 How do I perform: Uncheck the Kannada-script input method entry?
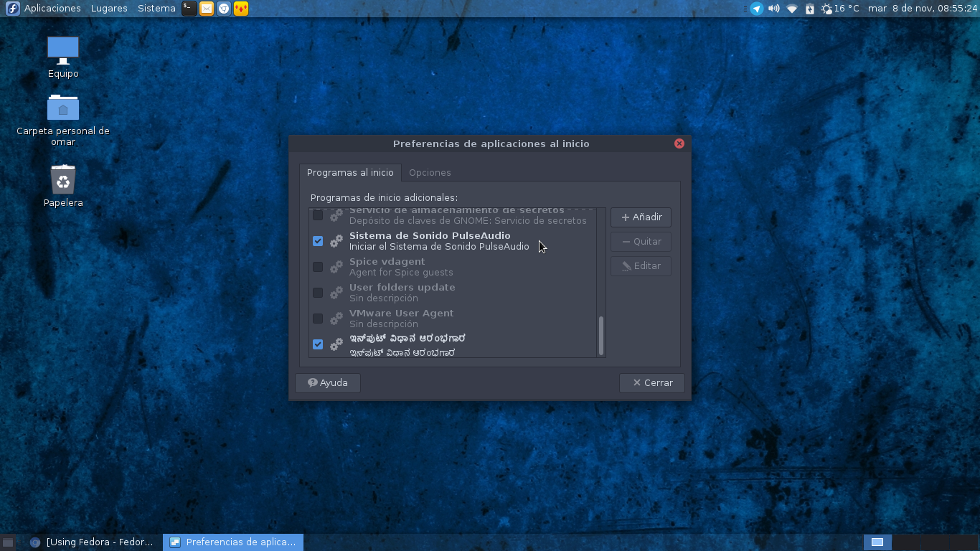coord(318,344)
